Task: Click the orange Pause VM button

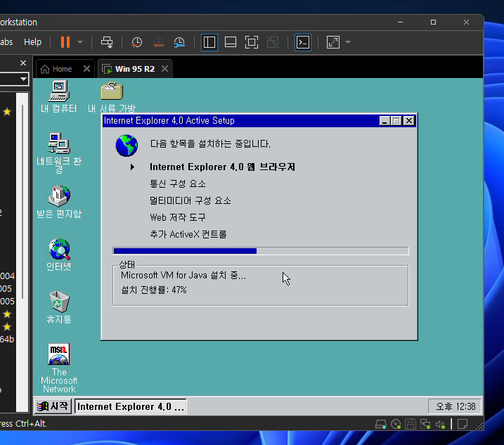Action: (65, 42)
